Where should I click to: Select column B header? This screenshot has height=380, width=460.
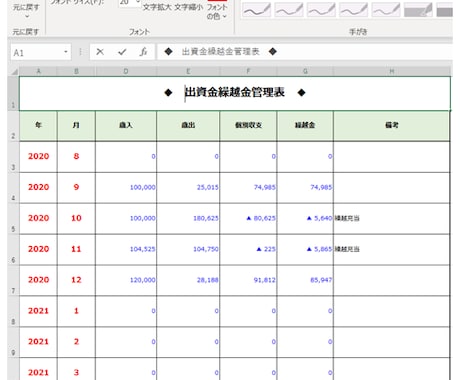click(76, 71)
